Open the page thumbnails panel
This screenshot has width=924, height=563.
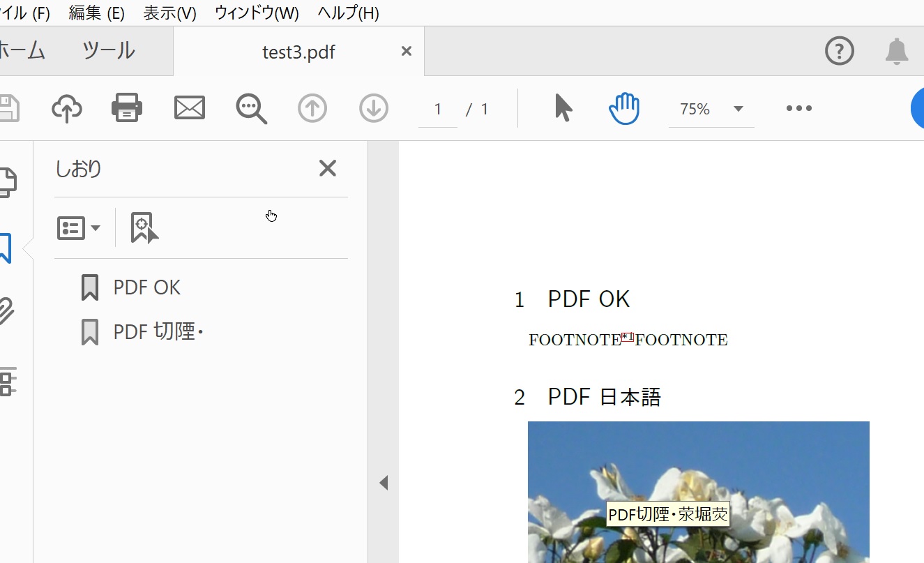[6, 181]
